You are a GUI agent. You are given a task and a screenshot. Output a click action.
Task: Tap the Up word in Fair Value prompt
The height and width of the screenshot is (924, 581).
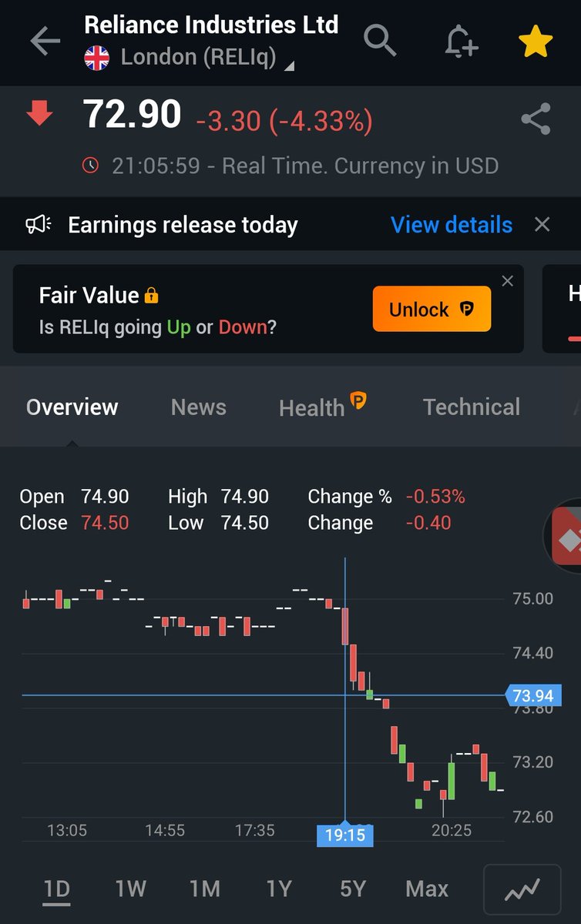(x=179, y=328)
